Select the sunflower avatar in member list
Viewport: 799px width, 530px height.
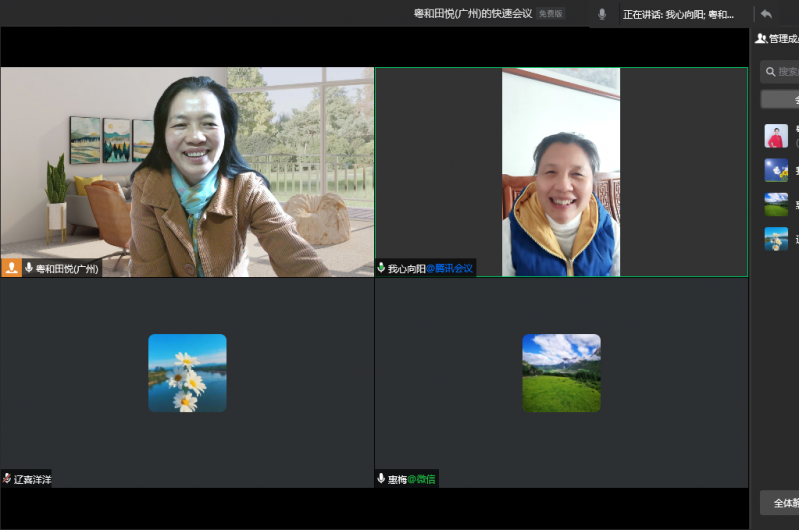point(776,170)
